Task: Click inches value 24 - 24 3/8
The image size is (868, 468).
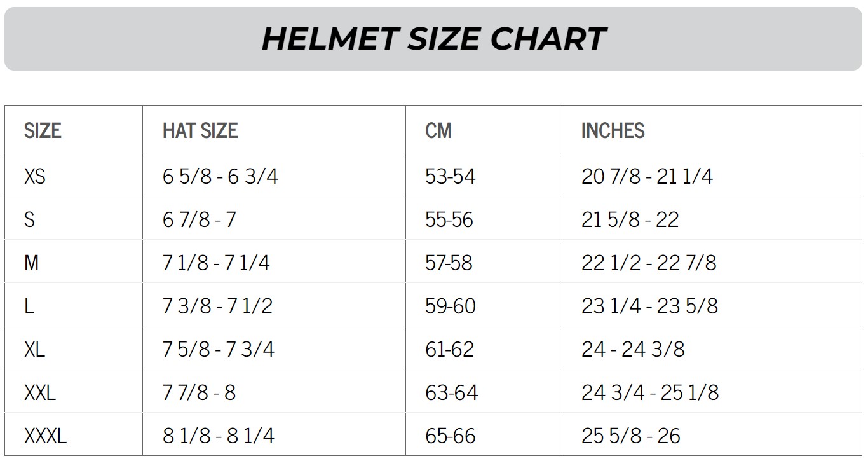Action: point(633,349)
